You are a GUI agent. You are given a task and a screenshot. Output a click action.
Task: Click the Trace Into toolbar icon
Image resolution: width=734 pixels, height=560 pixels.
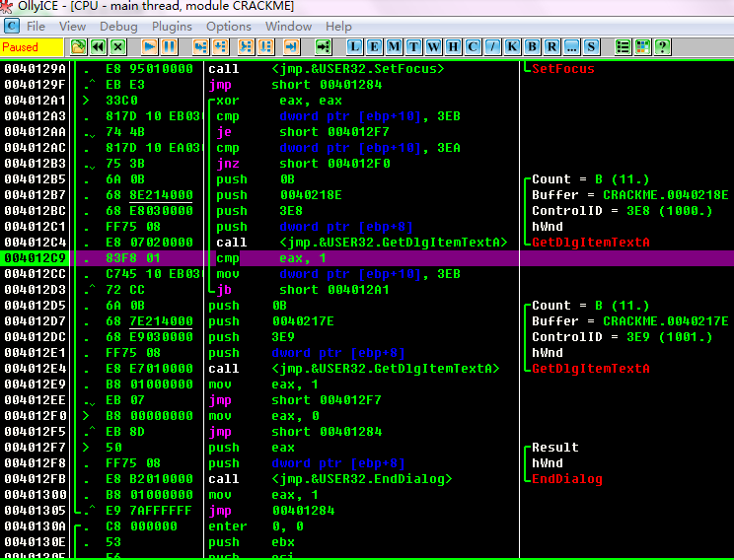pos(246,46)
